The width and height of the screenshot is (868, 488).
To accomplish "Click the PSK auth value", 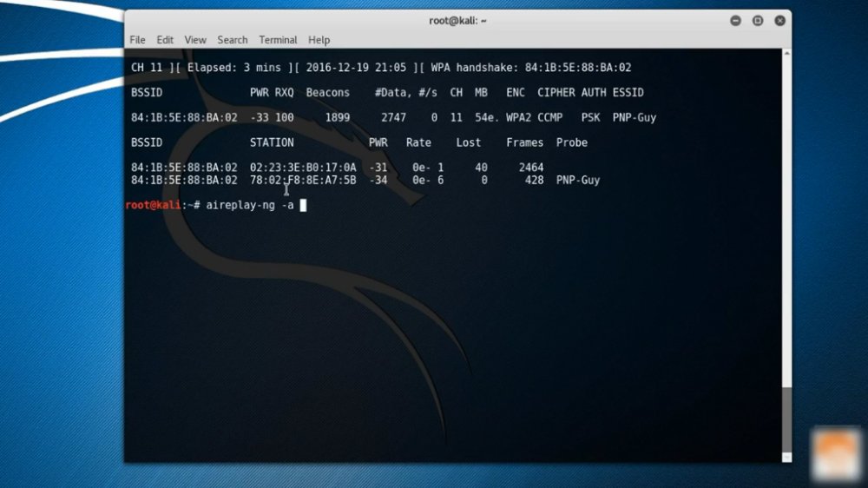I will point(590,117).
